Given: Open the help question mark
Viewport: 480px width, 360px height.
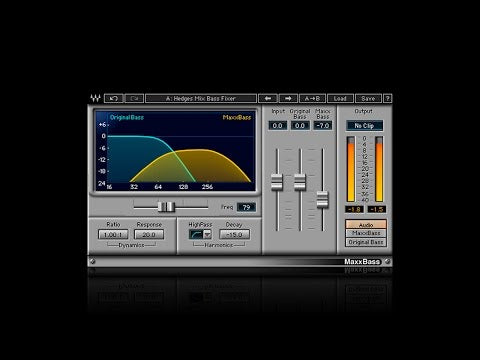Looking at the screenshot, I should pos(387,98).
